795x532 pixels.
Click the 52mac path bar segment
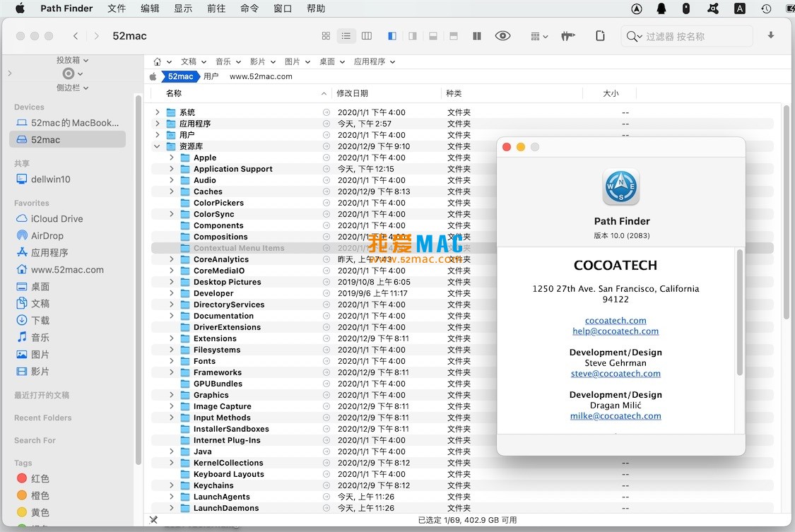point(180,76)
